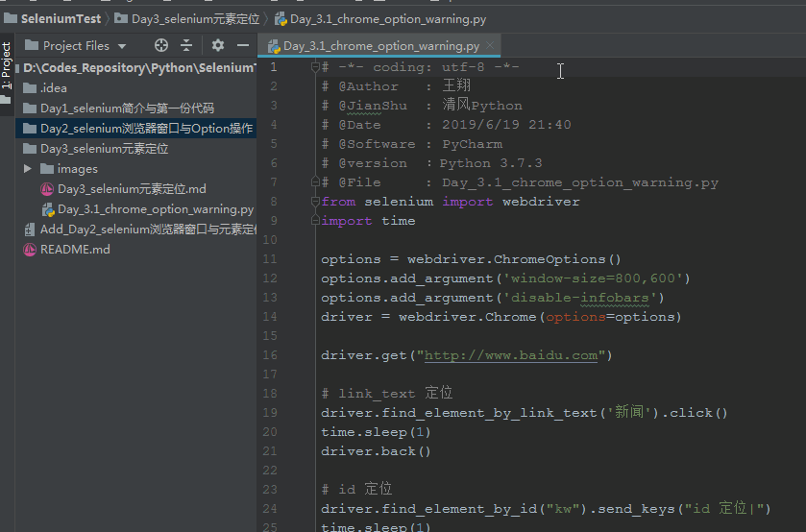The height and width of the screenshot is (532, 806).
Task: Click line number 19 in the gutter
Action: click(x=270, y=413)
